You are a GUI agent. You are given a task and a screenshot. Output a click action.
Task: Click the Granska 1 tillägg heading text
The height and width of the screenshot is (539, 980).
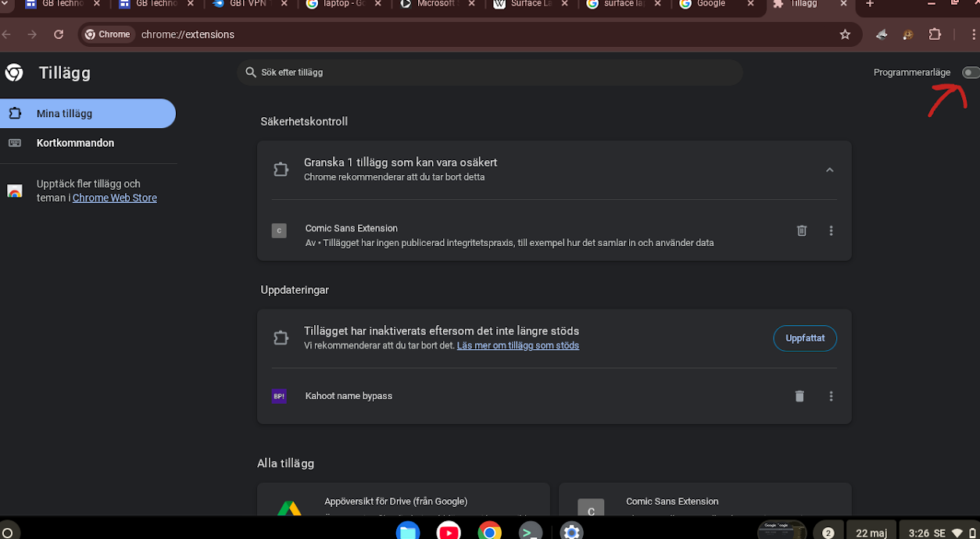(x=400, y=162)
